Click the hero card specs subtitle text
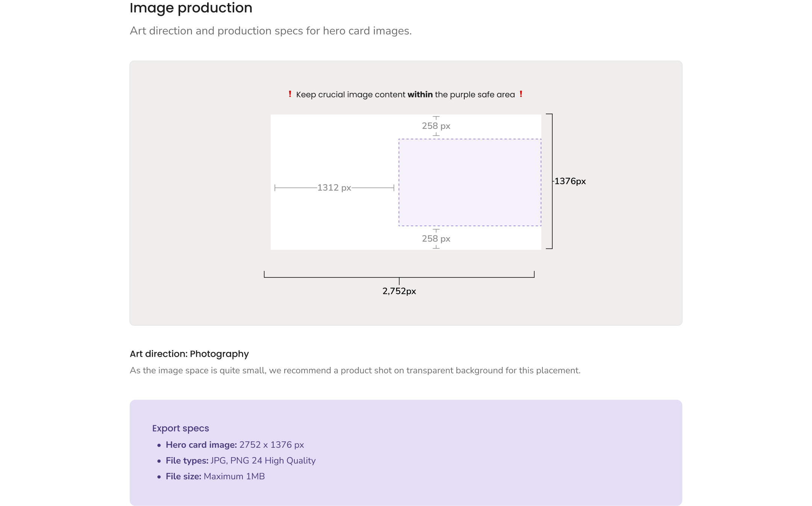 pos(271,31)
